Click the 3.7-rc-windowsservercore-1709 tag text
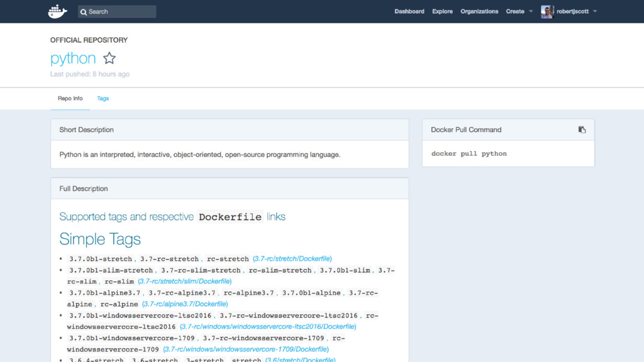This screenshot has width=644, height=362. [264, 338]
